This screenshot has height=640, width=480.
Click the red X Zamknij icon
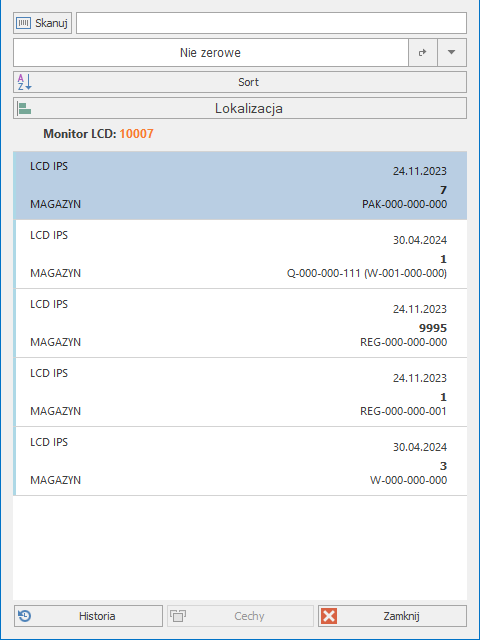point(329,616)
